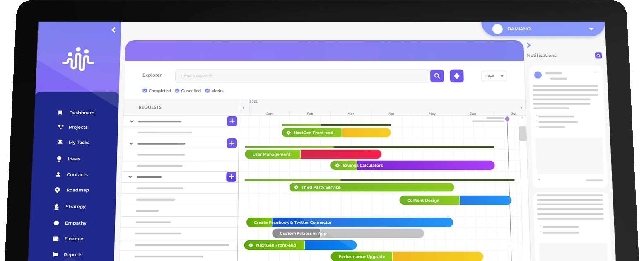
Task: Click the Strategy chess piece icon
Action: 57,207
